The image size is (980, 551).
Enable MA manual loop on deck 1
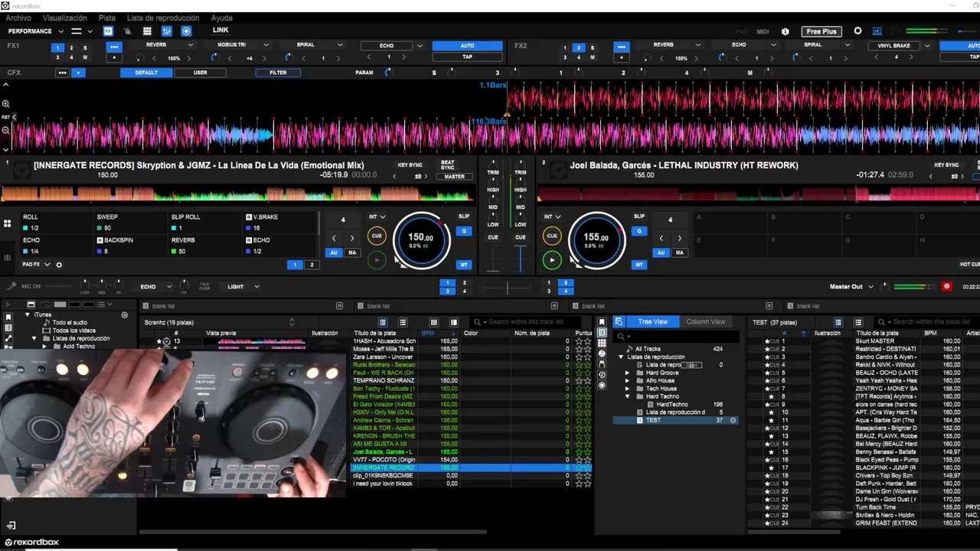[352, 253]
